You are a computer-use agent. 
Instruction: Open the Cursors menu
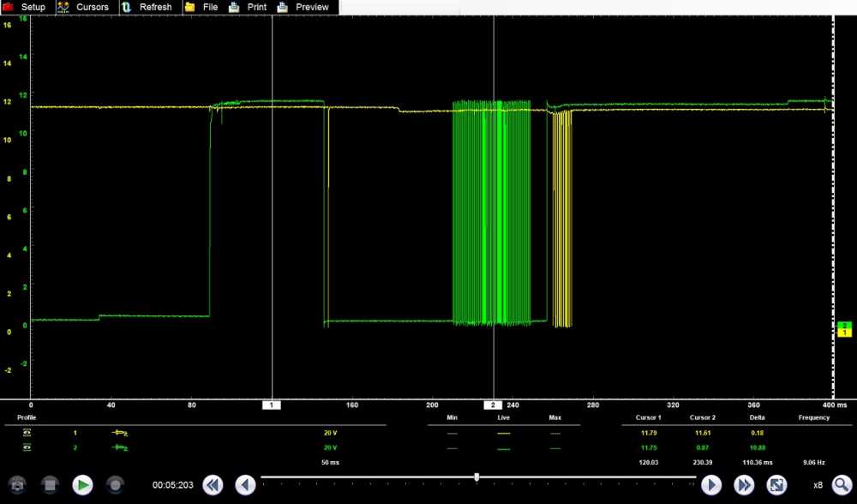click(84, 7)
